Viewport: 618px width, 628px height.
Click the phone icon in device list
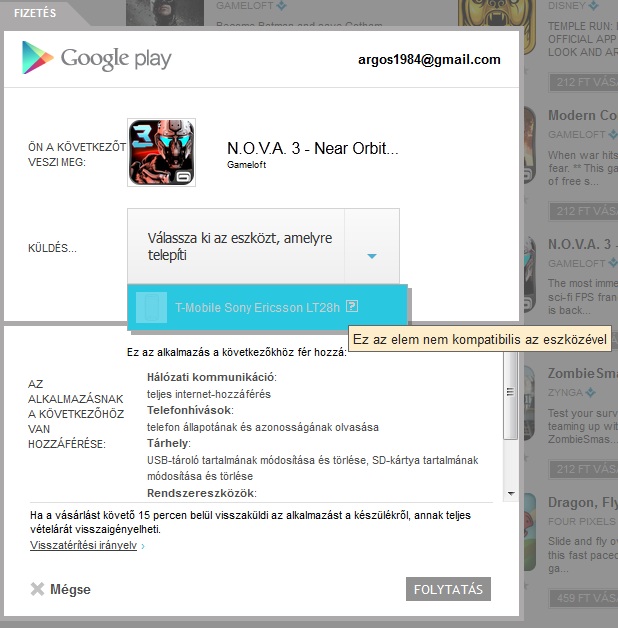(151, 307)
